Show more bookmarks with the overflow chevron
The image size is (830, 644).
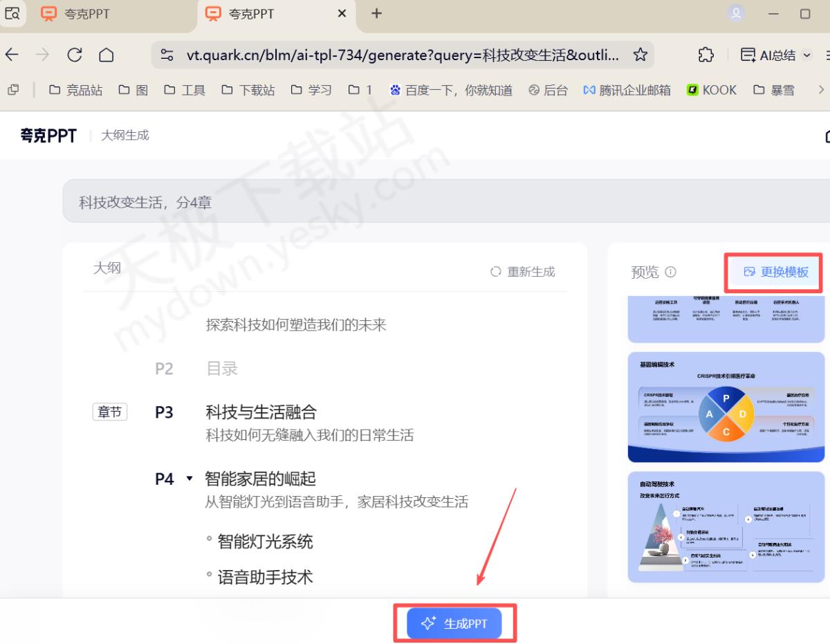[x=821, y=90]
